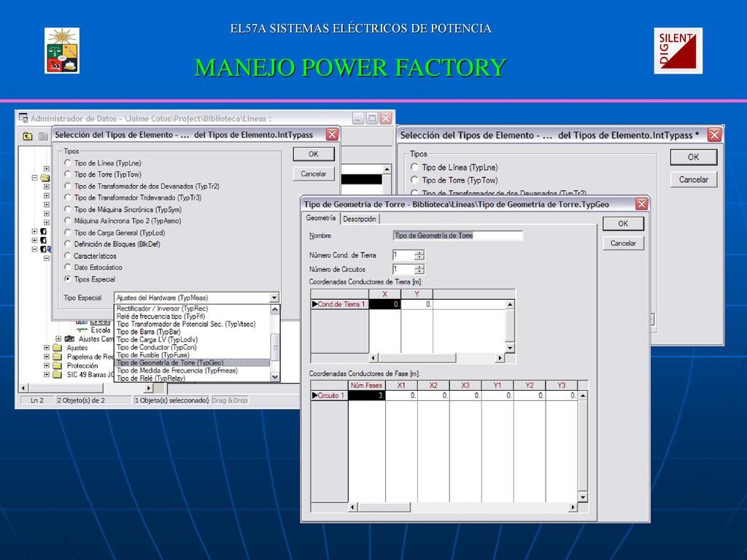Close the IntTypass * dialog behind
Screen dimensions: 747x560
[714, 135]
